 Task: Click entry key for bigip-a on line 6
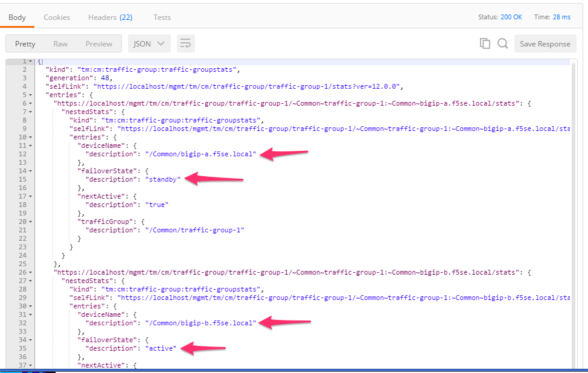[286, 103]
